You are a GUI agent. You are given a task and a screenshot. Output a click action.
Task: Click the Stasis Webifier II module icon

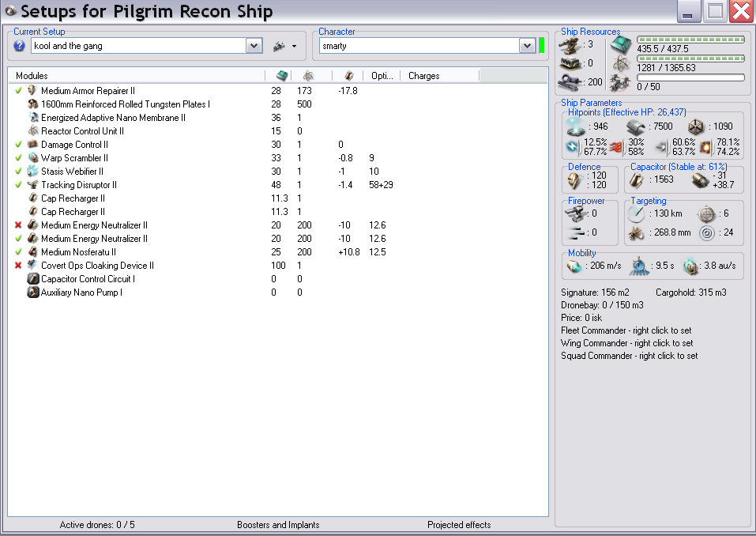click(32, 172)
